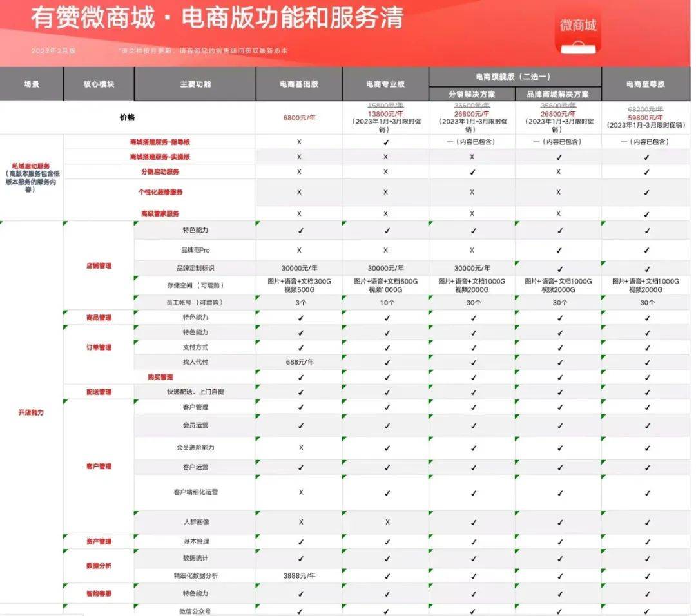Click the 微信公众号 feature label

[195, 611]
